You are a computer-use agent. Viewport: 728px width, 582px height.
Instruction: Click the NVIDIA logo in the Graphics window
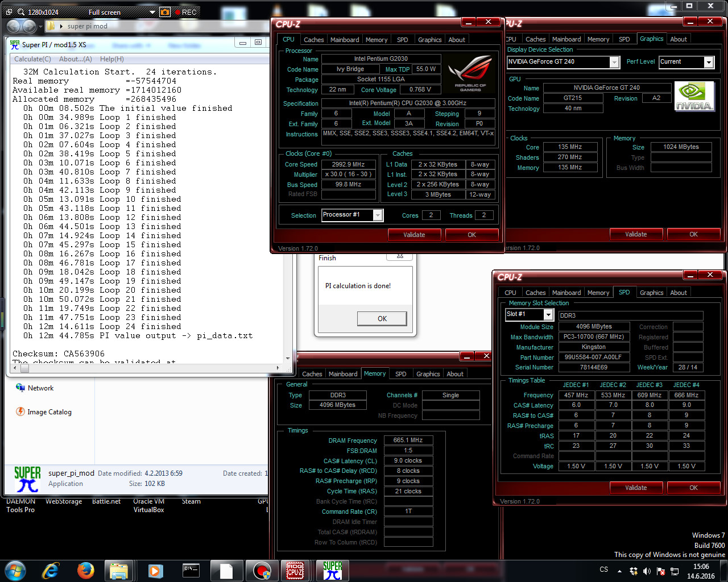[694, 97]
